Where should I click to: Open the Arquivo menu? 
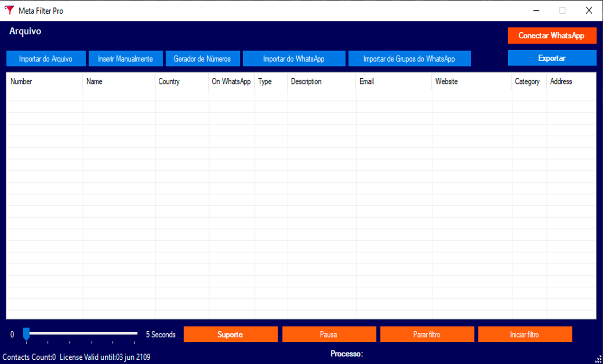pyautogui.click(x=25, y=31)
